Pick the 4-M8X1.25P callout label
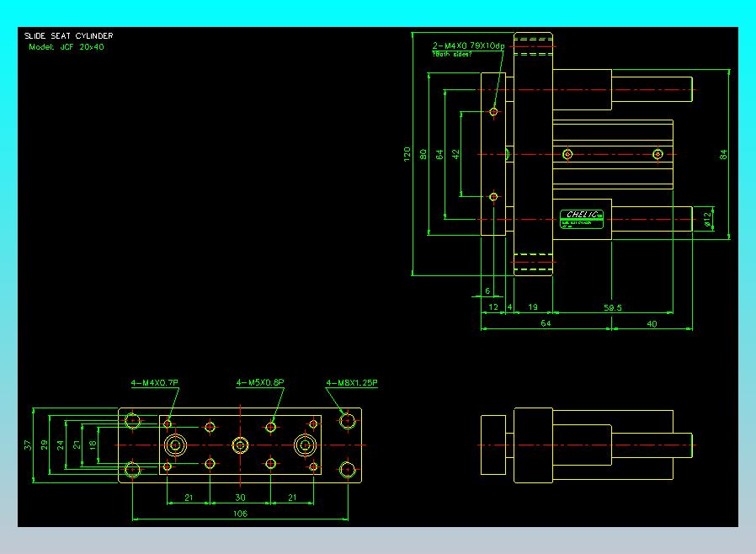The image size is (756, 554). pos(352,383)
